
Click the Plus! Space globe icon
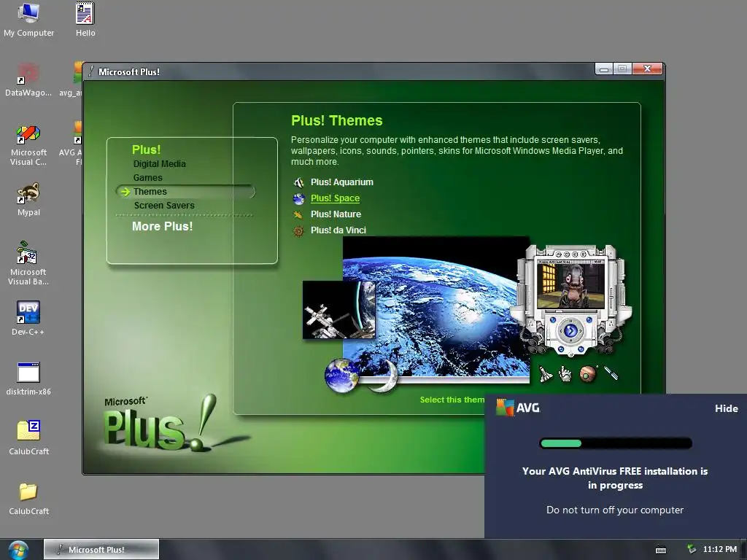pos(298,198)
